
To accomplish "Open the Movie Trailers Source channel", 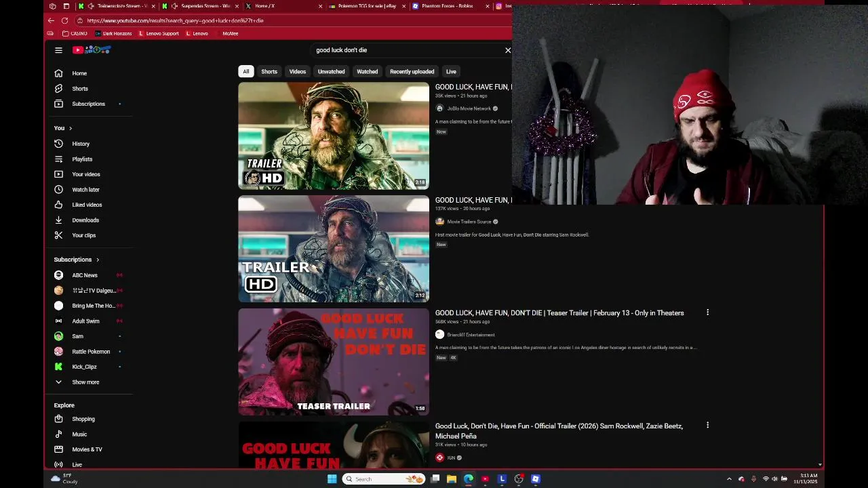I will point(469,222).
